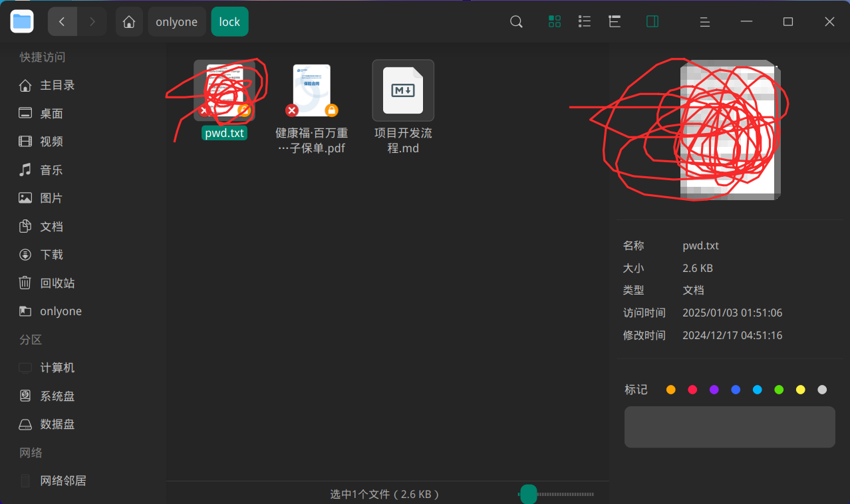Image resolution: width=850 pixels, height=504 pixels.
Task: Select the pwd.txt file name label
Action: 225,133
